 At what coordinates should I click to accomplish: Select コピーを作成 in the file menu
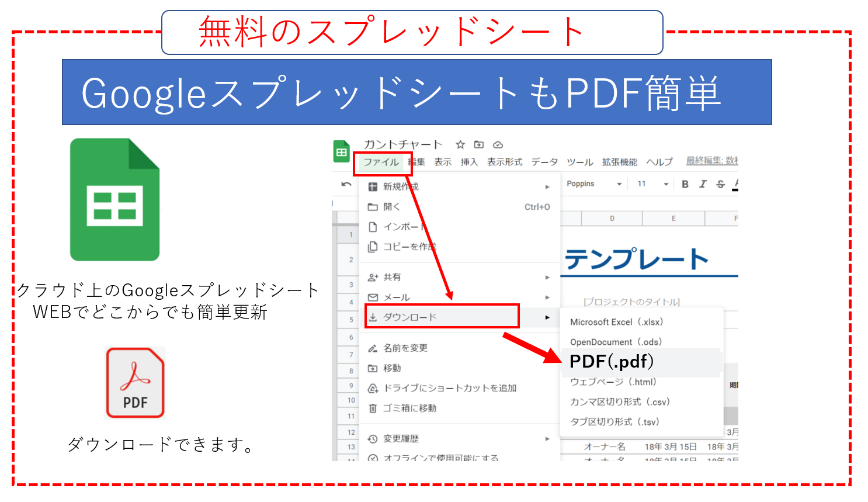[460, 247]
